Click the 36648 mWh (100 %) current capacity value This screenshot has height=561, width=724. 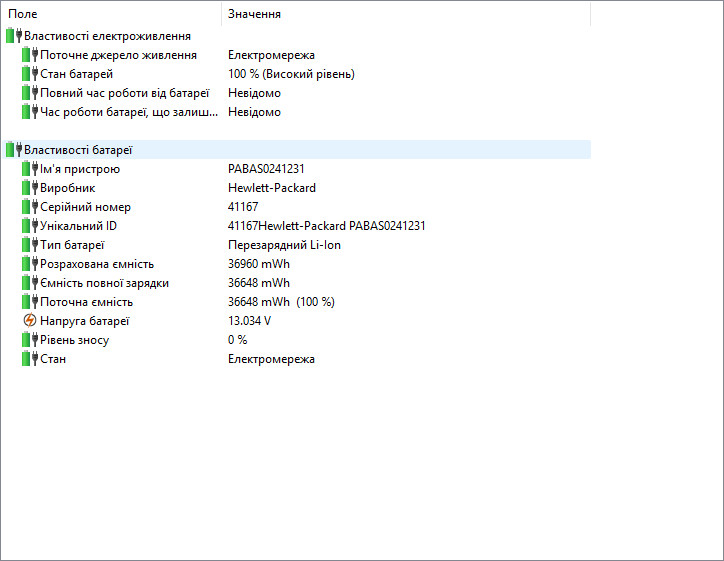tap(281, 302)
